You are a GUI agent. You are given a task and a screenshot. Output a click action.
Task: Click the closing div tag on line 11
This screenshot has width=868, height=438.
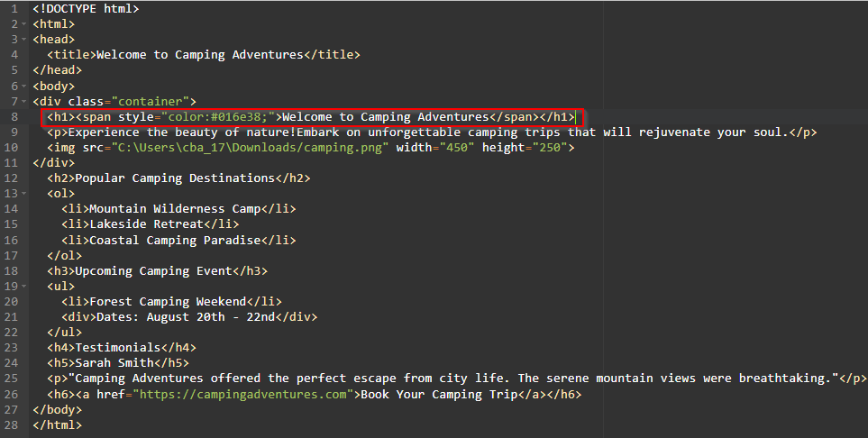pos(54,163)
